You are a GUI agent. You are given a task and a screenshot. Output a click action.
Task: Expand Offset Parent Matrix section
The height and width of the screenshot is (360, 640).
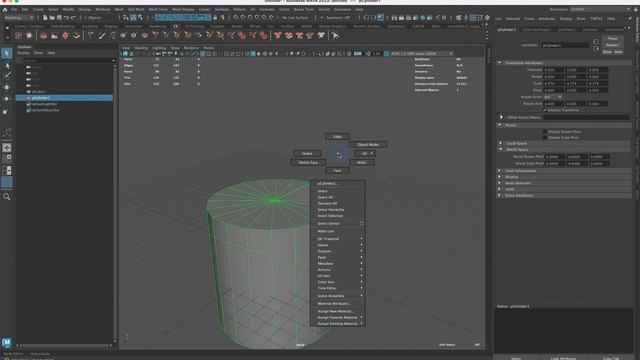click(501, 117)
